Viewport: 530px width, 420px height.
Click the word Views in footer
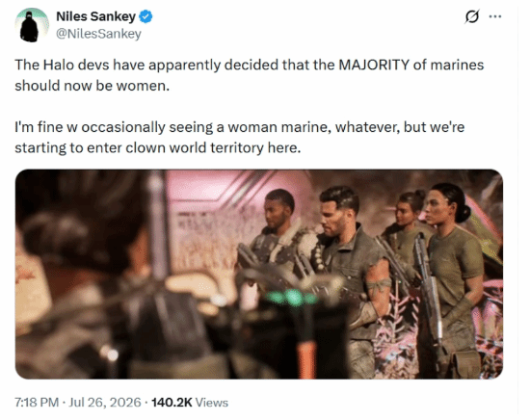coord(212,403)
